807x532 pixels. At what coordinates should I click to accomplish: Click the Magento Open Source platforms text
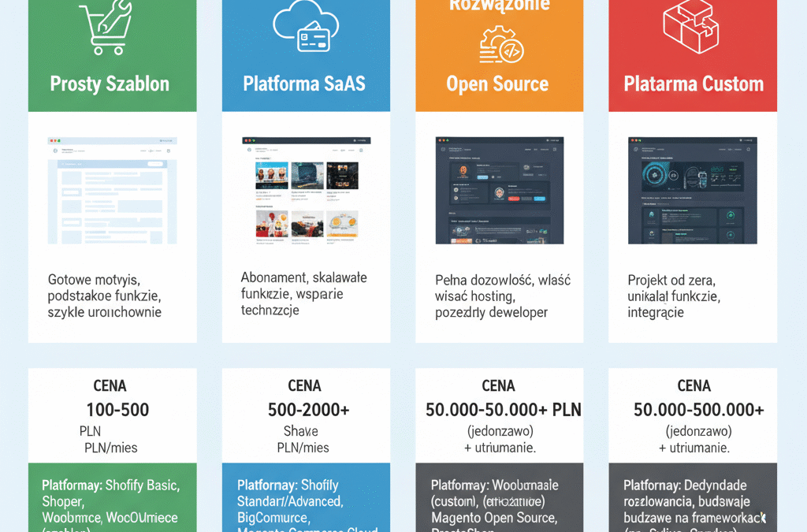(494, 518)
